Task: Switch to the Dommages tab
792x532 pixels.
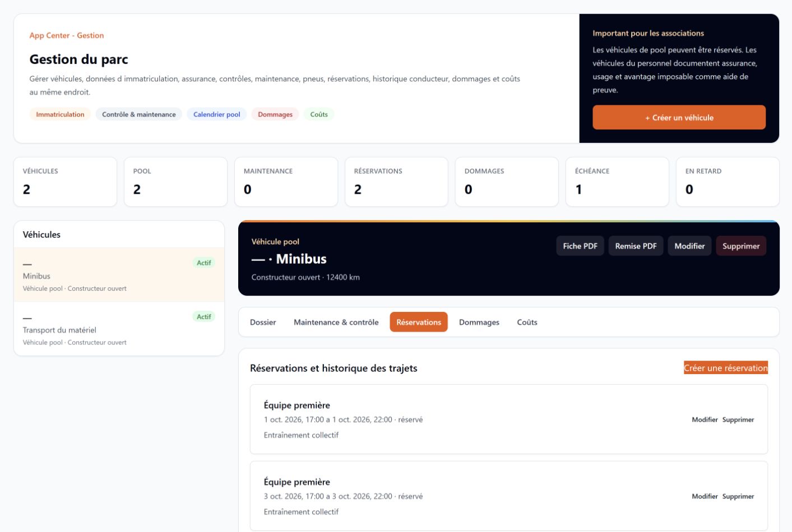Action: [x=479, y=322]
